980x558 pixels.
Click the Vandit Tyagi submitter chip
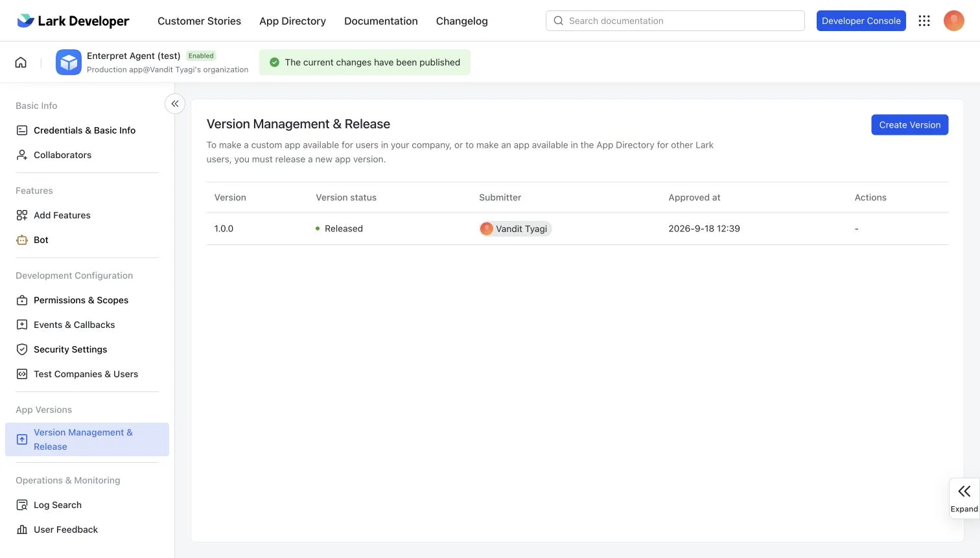[515, 229]
